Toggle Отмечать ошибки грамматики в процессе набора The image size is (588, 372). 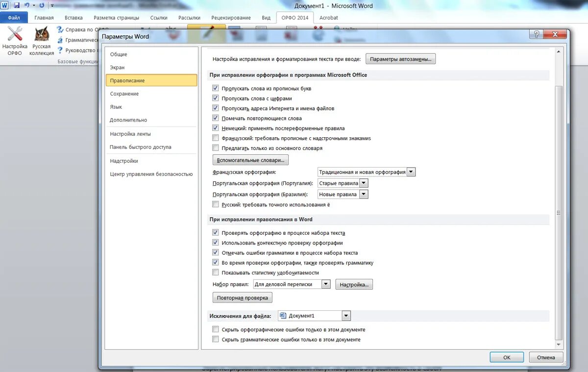216,252
